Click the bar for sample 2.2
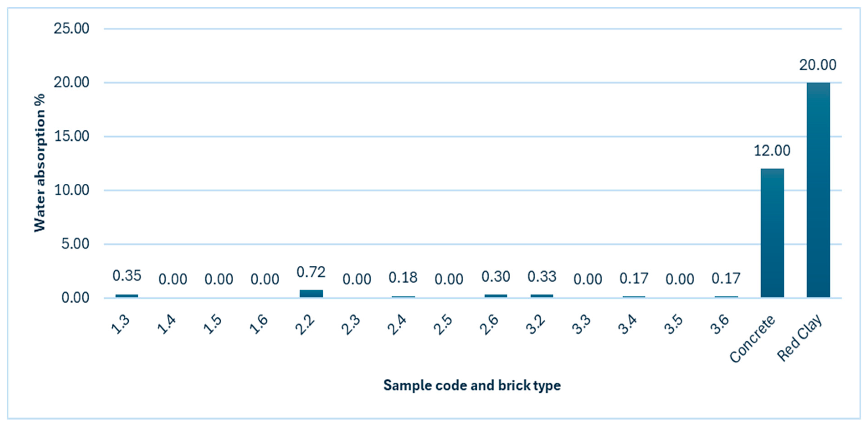Screen dimensions: 868x427 tap(311, 293)
